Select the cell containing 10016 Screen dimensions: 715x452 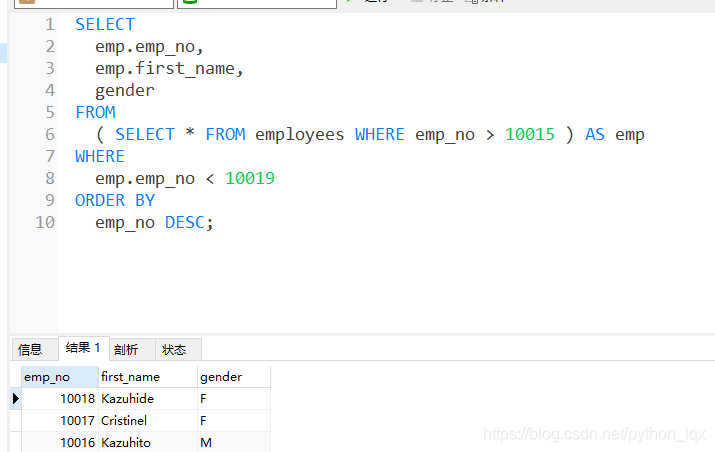point(60,442)
